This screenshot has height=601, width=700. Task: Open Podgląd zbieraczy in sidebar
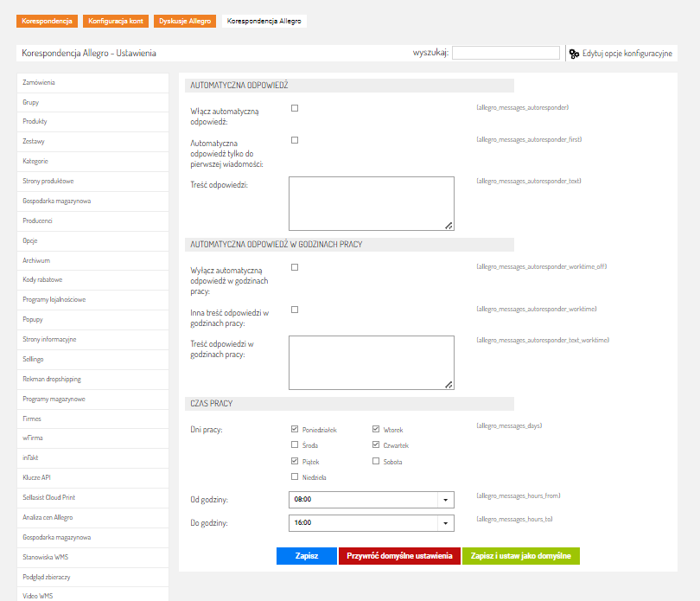(x=92, y=577)
